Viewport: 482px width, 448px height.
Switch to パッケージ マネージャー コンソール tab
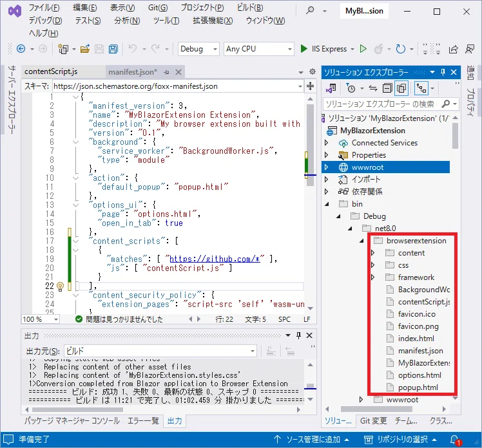coord(72,421)
